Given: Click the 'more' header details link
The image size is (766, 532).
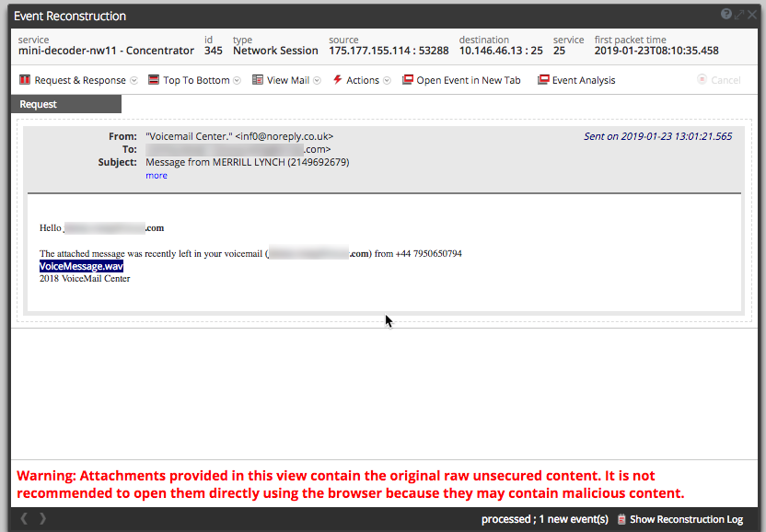Looking at the screenshot, I should (157, 176).
